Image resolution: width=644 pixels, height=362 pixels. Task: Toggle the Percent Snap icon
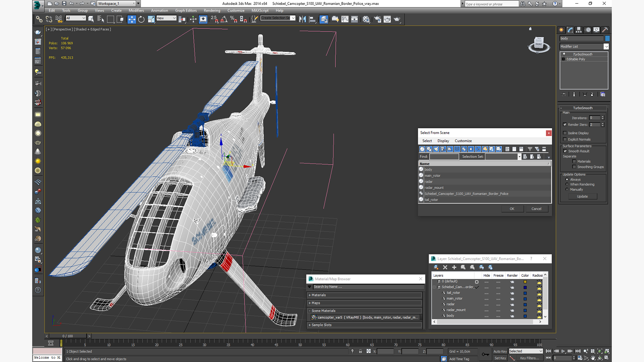tap(234, 19)
